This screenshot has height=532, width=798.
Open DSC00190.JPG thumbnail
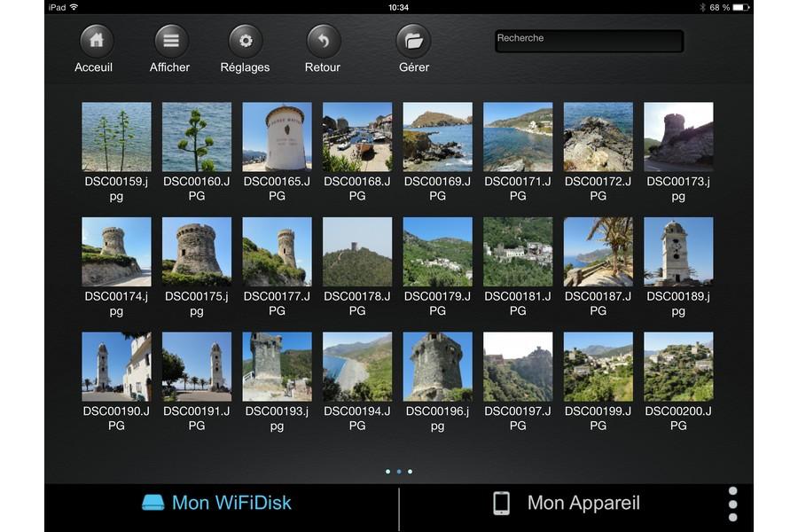(x=116, y=367)
